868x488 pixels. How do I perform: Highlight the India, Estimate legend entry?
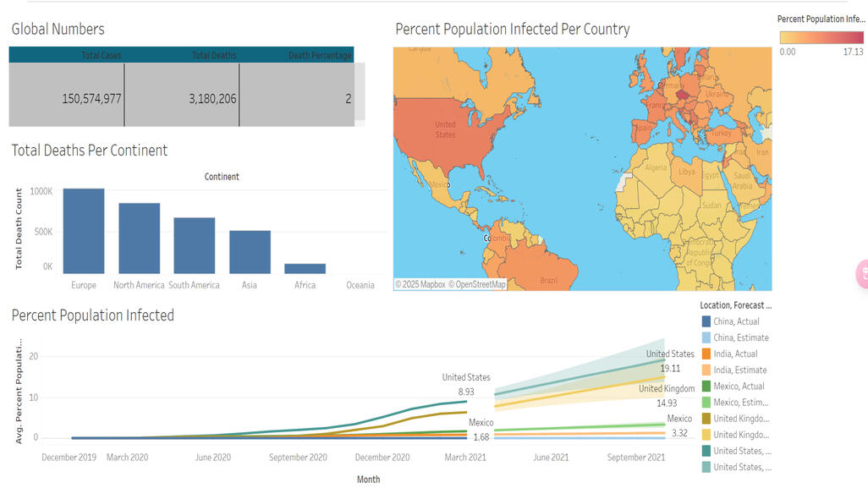click(739, 370)
